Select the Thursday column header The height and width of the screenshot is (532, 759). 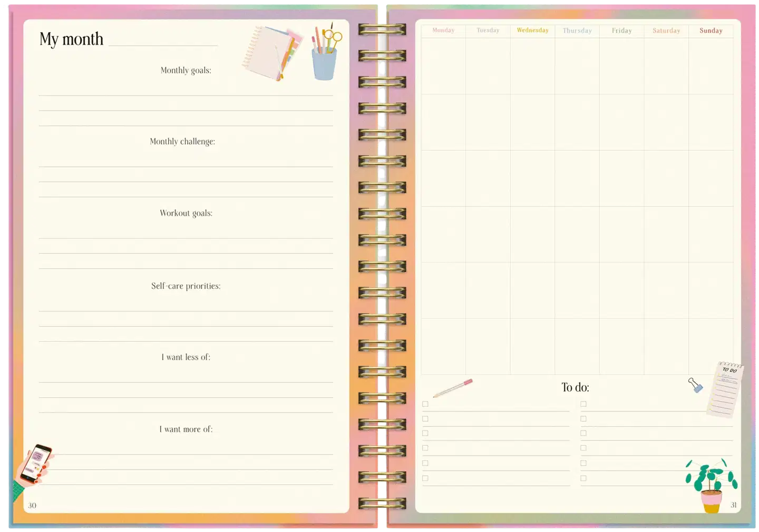click(577, 31)
